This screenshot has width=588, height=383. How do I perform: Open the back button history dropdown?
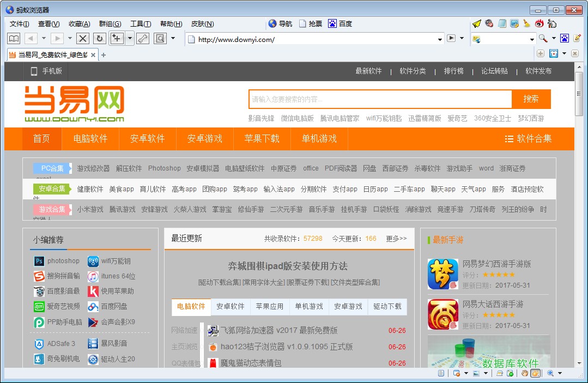[44, 38]
